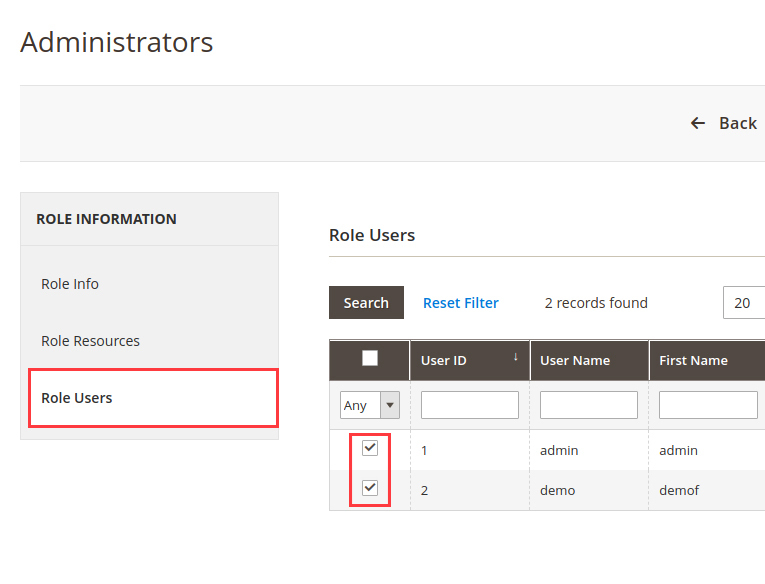Focus the User Name filter field
Viewport: 765px width, 584px height.
point(589,405)
